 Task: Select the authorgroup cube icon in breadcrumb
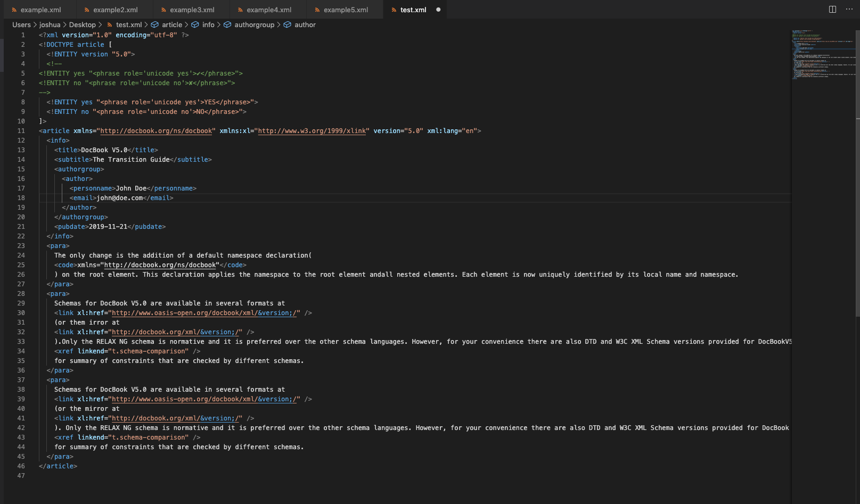pyautogui.click(x=227, y=24)
